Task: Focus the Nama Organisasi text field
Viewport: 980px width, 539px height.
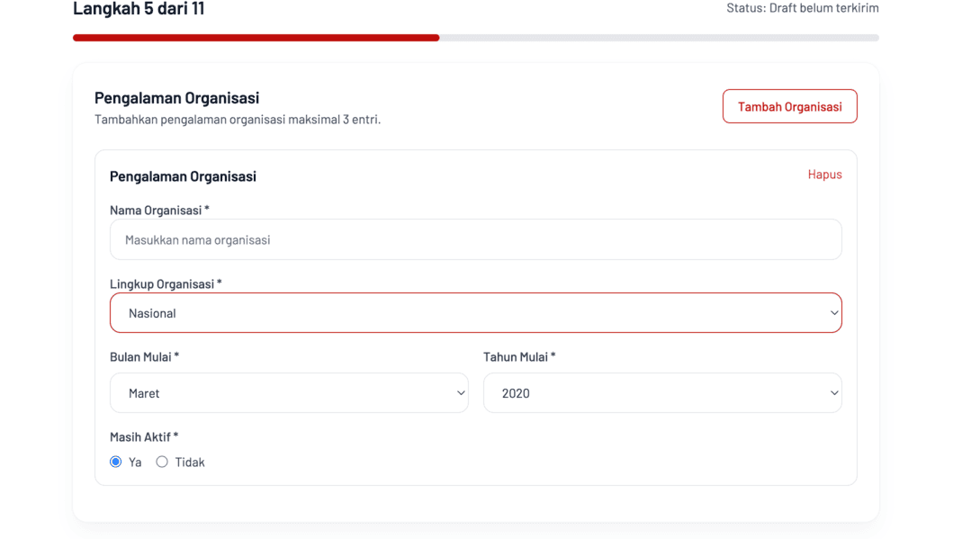Action: [x=475, y=240]
